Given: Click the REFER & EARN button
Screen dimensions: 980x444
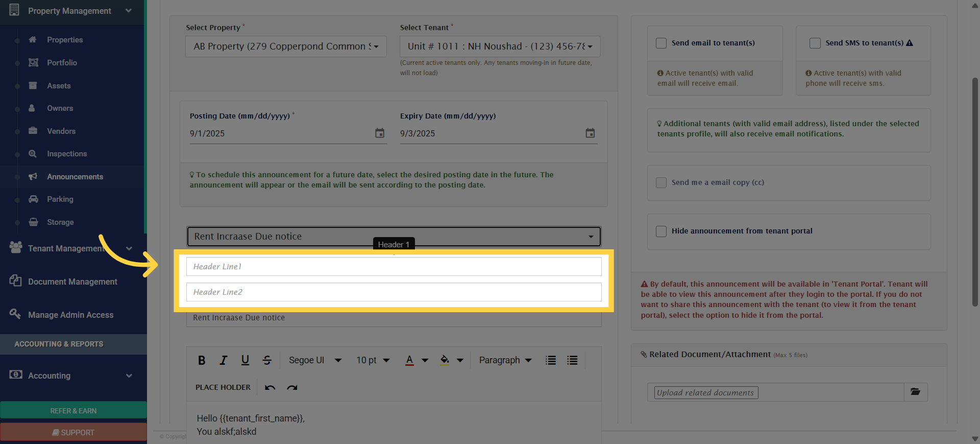Looking at the screenshot, I should [73, 410].
